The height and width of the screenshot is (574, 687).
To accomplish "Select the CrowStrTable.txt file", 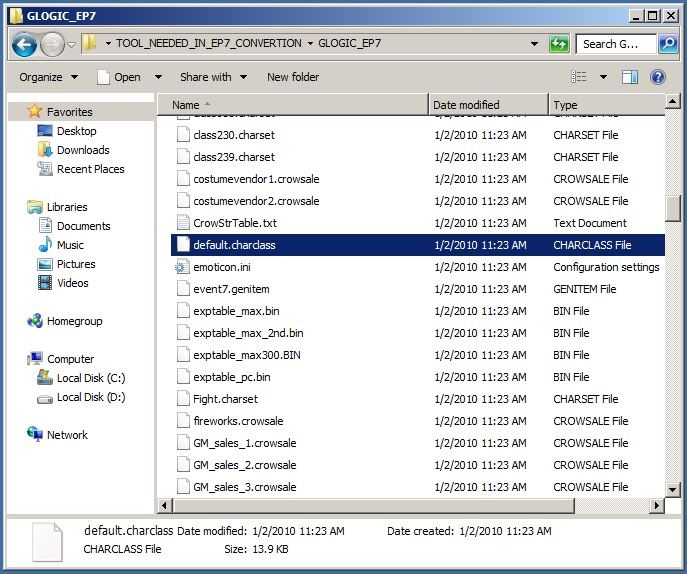I will [234, 223].
